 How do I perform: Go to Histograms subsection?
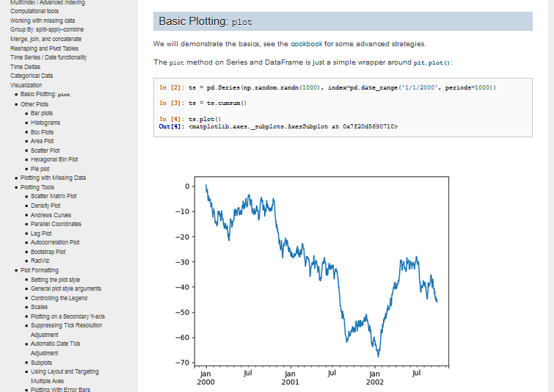(x=45, y=123)
